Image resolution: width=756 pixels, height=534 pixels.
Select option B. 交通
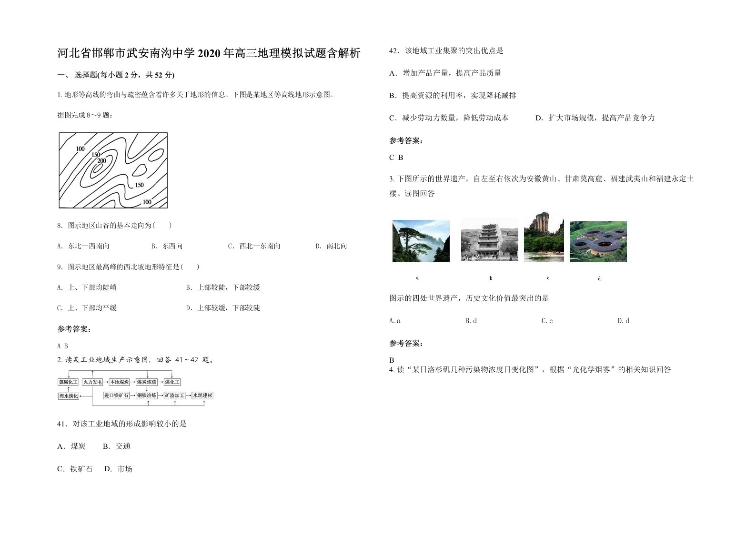pyautogui.click(x=117, y=446)
